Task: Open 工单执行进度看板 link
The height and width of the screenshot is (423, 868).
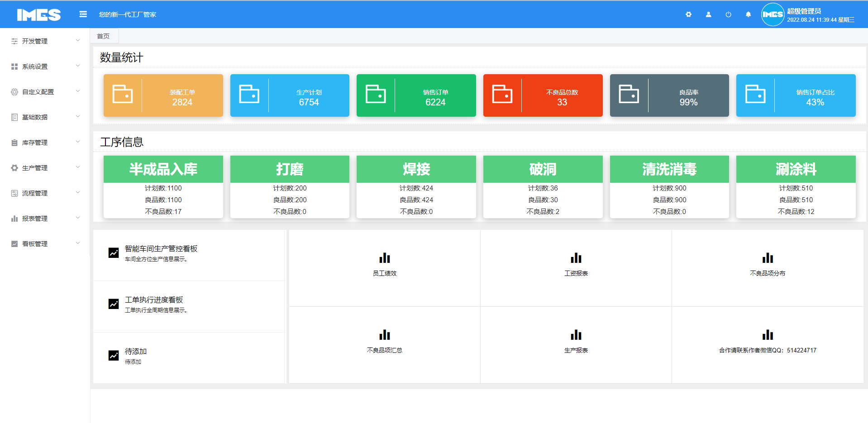Action: [154, 300]
